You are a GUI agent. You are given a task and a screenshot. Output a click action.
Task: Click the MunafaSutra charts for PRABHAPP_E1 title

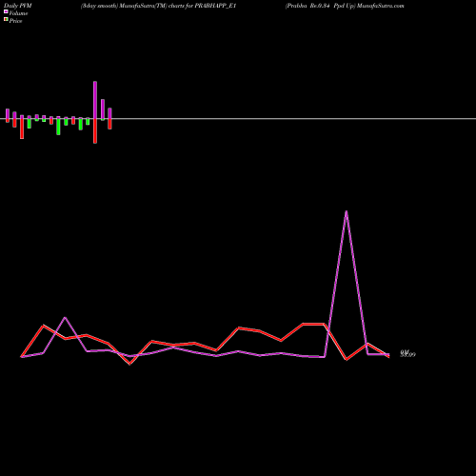[x=158, y=6]
